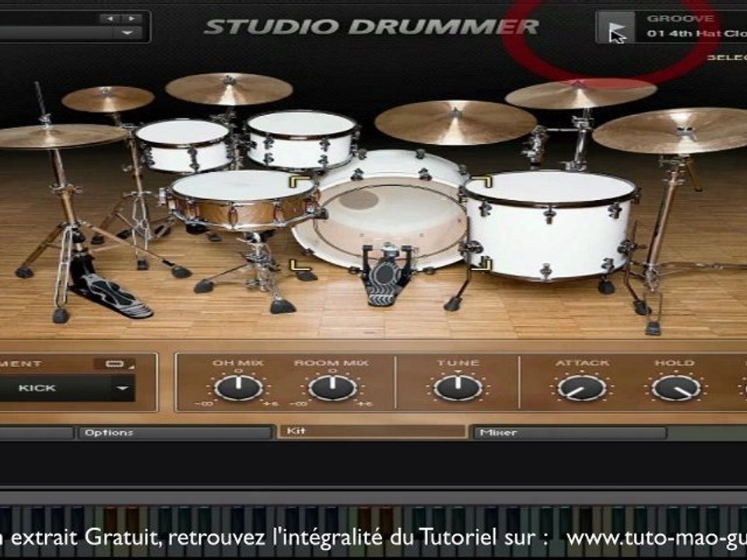Click the previous preset left arrow
Image resolution: width=747 pixels, height=560 pixels.
pos(110,19)
